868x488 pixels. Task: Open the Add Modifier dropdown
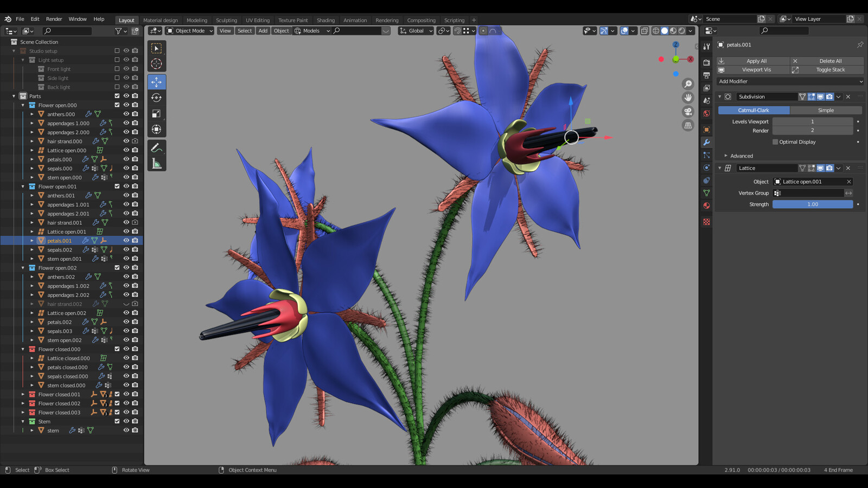click(790, 81)
